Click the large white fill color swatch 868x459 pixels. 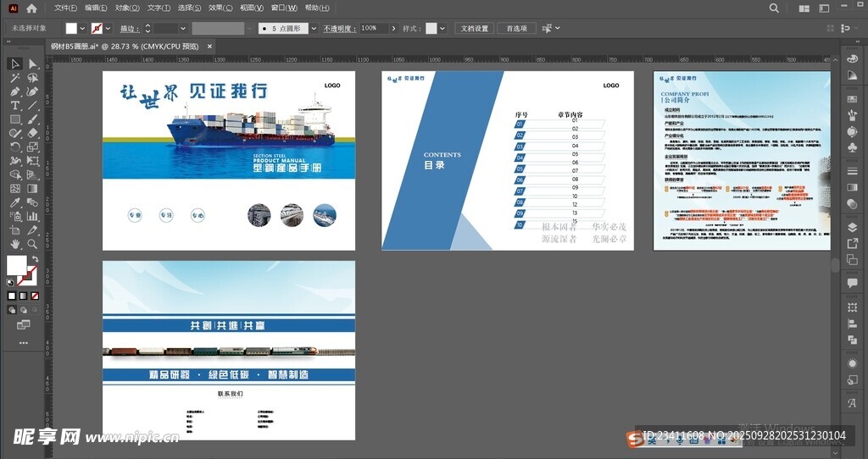click(x=15, y=265)
